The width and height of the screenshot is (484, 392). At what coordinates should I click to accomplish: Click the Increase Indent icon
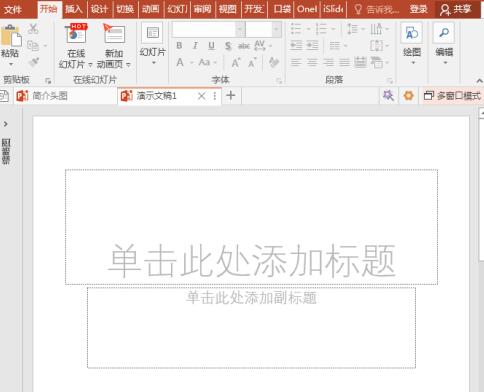tap(312, 45)
